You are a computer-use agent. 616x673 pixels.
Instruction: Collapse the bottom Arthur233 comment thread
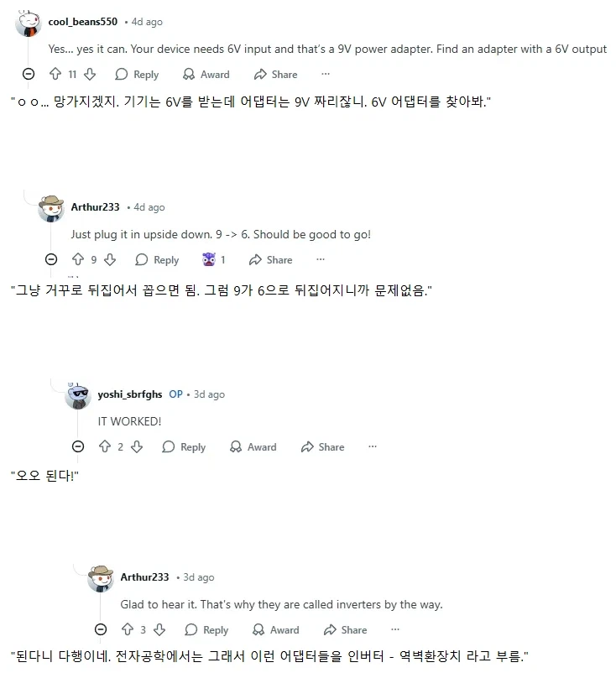(x=101, y=629)
